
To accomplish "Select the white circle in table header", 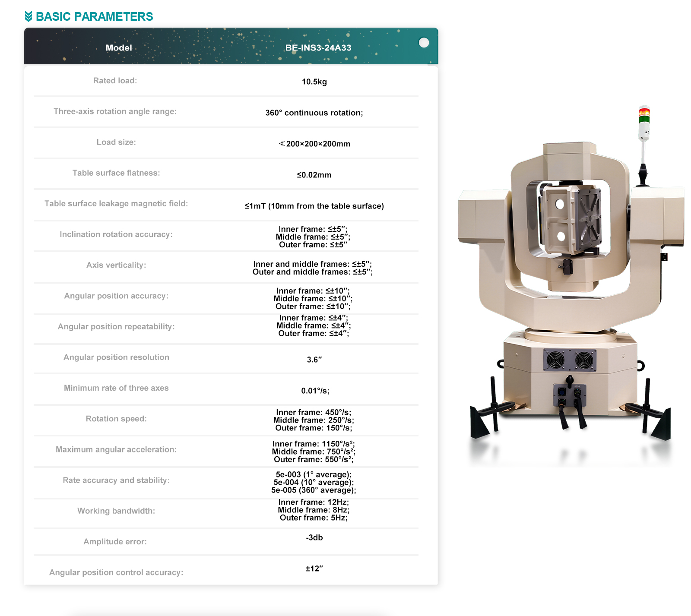I will coord(424,42).
